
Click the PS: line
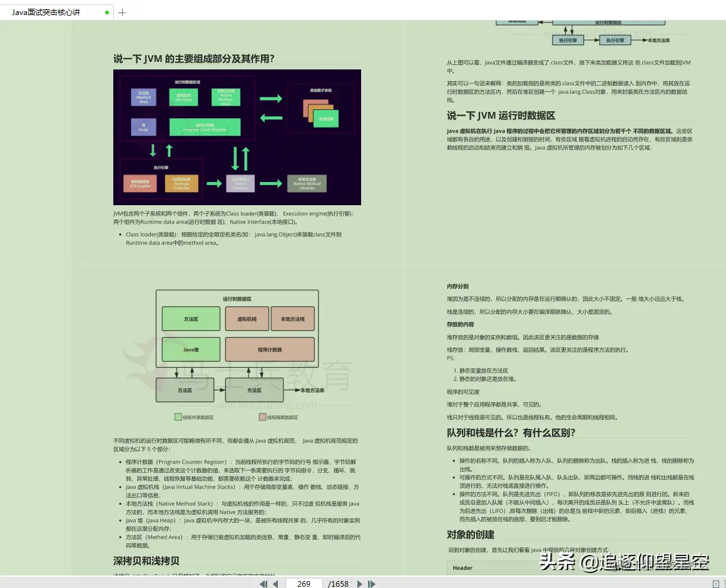[x=451, y=358]
